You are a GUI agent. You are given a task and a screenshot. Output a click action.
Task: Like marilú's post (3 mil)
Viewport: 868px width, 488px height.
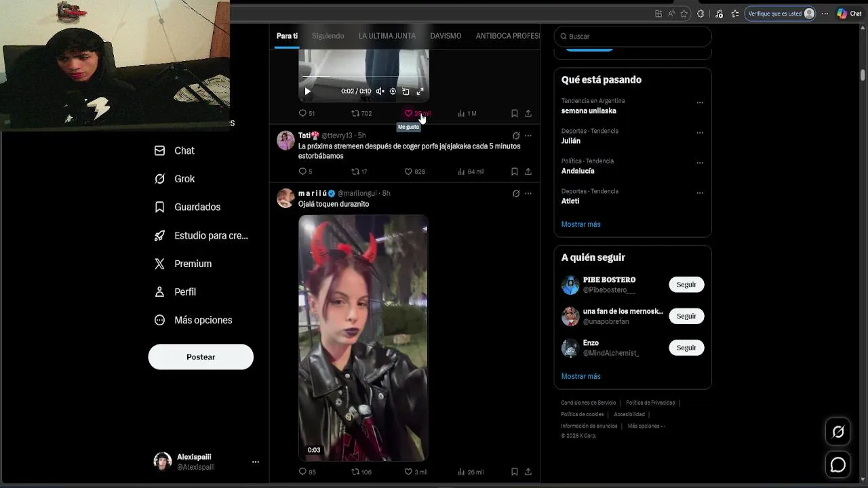(416, 472)
